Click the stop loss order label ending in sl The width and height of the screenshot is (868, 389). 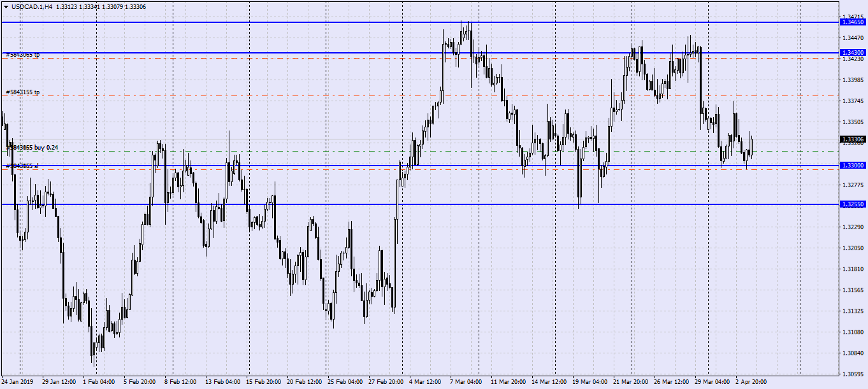22,166
